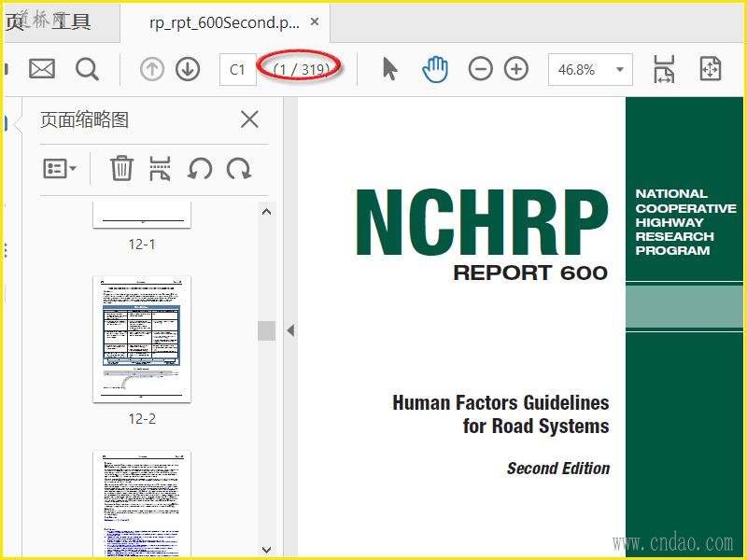Screen dimensions: 747x560
Task: Select the thumbnail below page 12-2
Action: click(x=142, y=504)
